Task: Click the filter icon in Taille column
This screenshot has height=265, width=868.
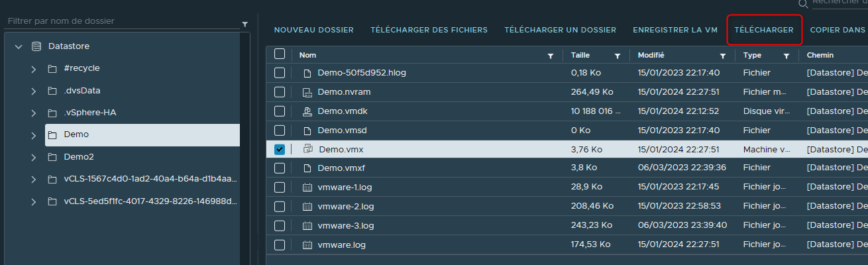Action: [x=618, y=56]
